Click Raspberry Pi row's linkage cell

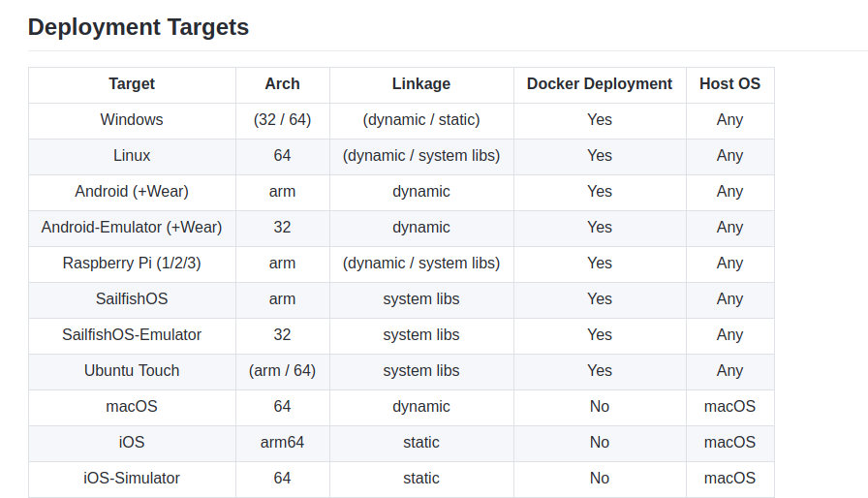point(421,264)
